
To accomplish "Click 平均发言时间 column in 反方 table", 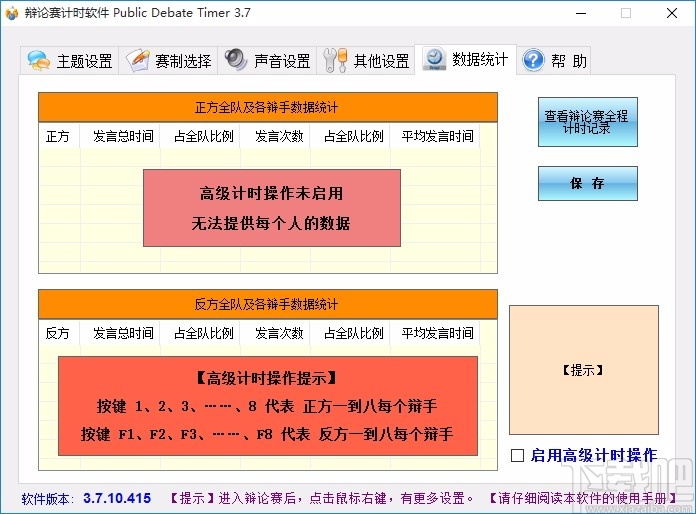I will [435, 333].
